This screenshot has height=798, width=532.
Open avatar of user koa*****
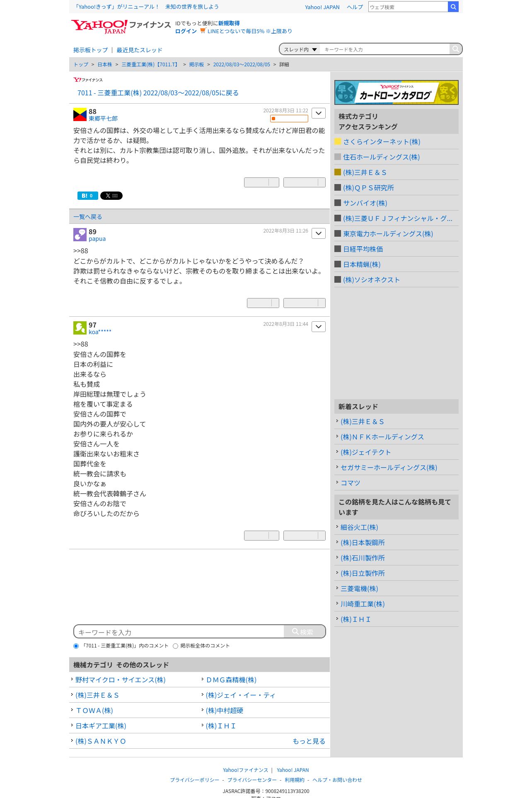pyautogui.click(x=80, y=328)
